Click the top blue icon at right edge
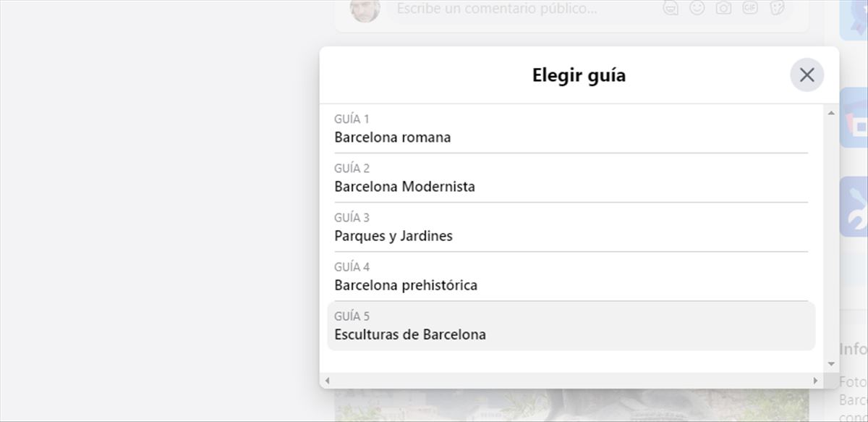The width and height of the screenshot is (868, 422). 854,18
